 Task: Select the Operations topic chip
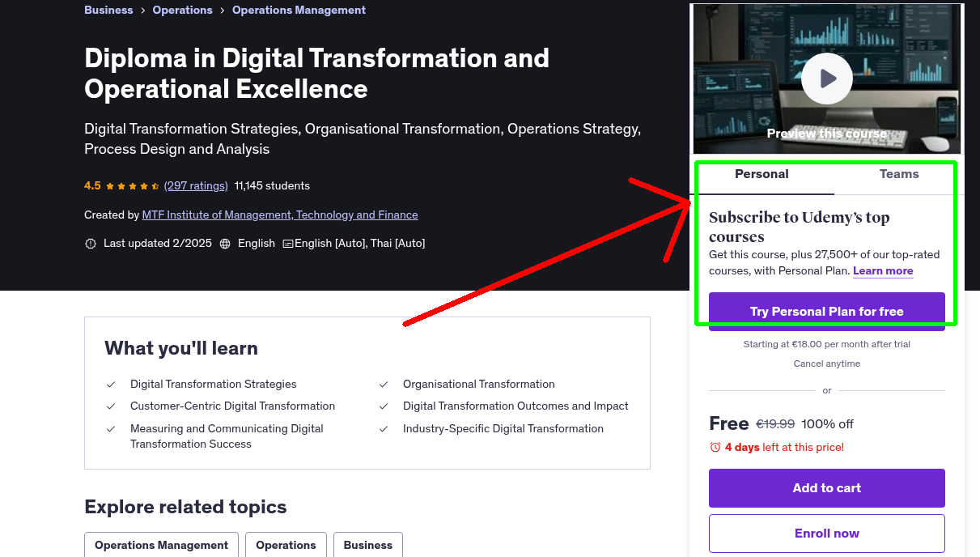point(286,545)
